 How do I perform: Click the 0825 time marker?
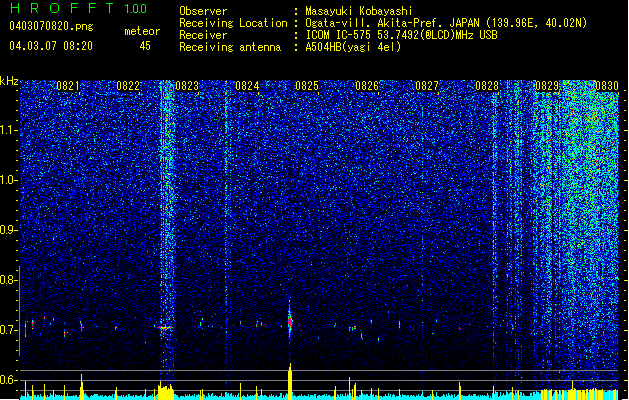point(307,86)
